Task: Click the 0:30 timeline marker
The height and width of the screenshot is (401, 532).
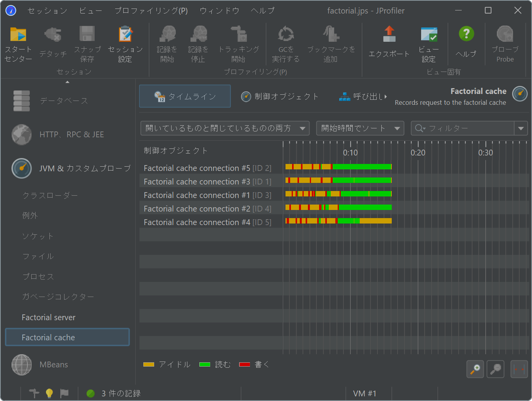Action: tap(486, 152)
